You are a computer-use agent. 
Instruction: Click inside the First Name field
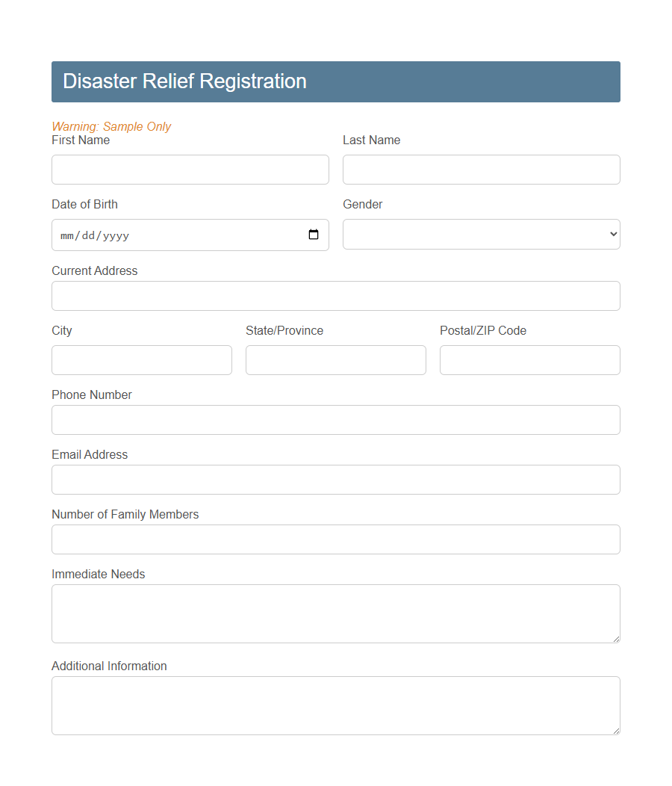pos(190,169)
